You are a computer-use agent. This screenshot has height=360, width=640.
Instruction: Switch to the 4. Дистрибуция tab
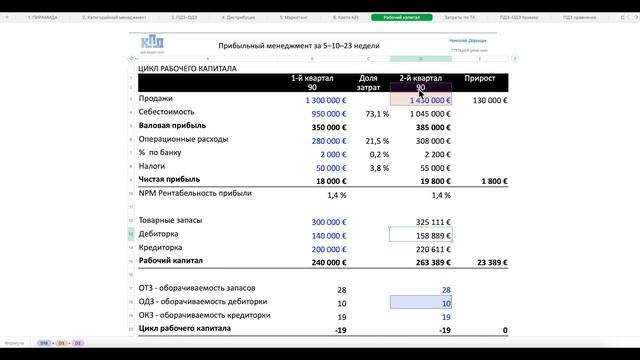point(238,18)
